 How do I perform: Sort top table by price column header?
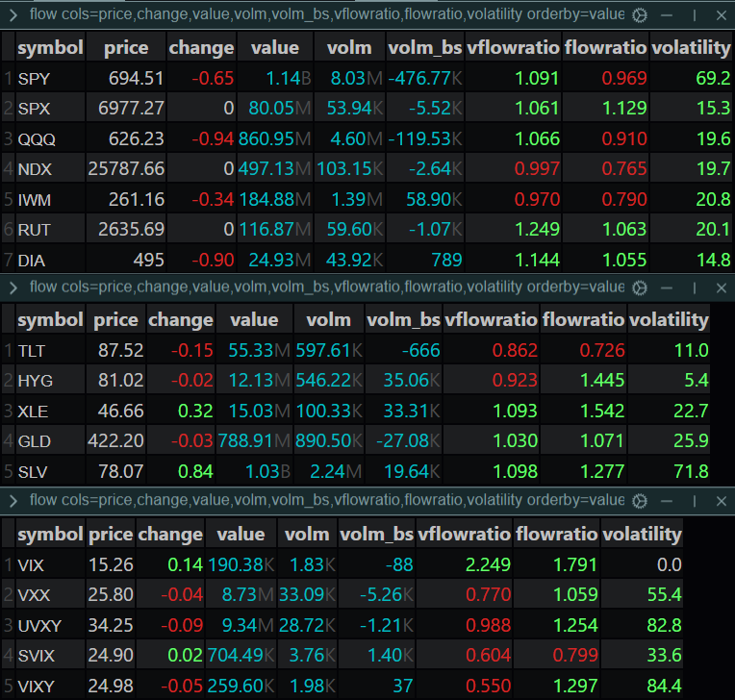click(x=126, y=47)
